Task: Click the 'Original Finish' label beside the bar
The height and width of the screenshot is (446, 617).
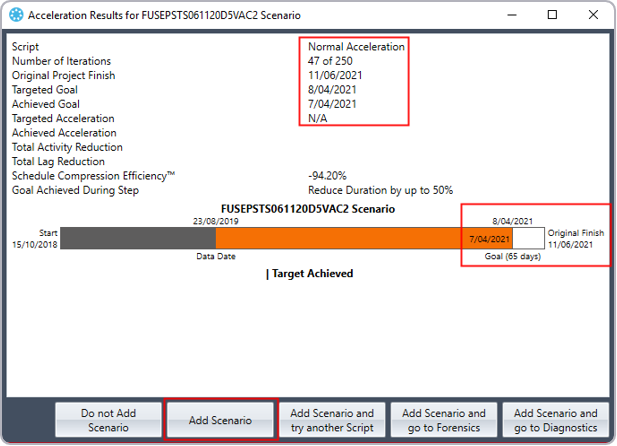Action: [x=576, y=233]
